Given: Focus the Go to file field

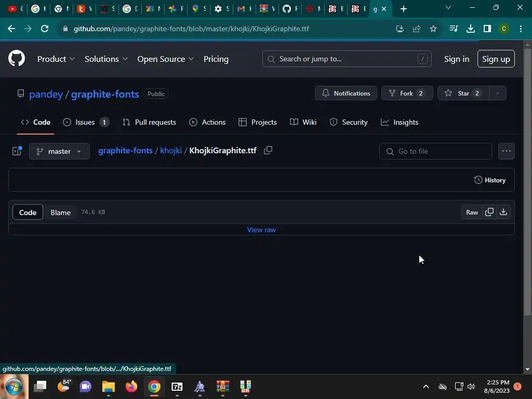Looking at the screenshot, I should coord(435,151).
